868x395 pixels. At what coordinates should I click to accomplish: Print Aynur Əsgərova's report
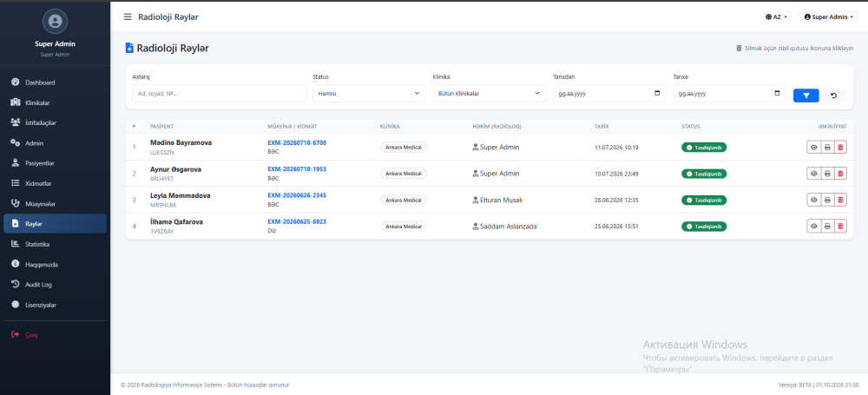point(827,174)
